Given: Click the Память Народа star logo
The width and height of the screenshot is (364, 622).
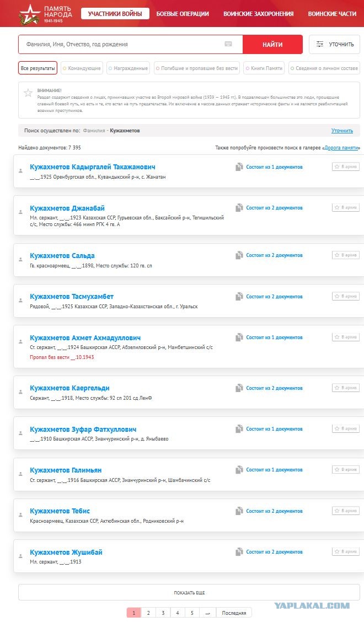Looking at the screenshot, I should click(30, 14).
